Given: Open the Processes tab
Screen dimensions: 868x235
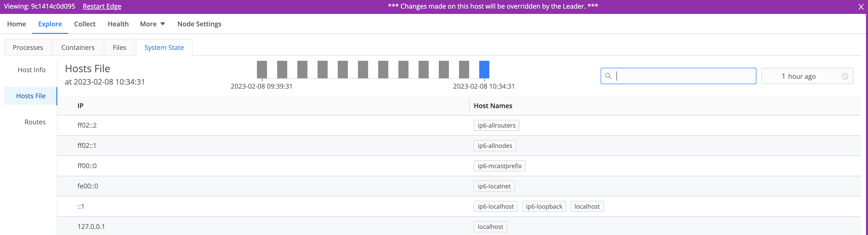Looking at the screenshot, I should click(x=28, y=48).
